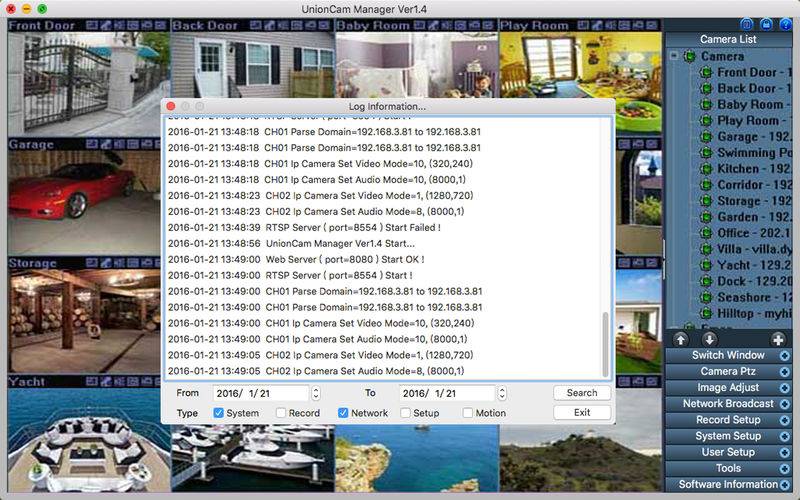The height and width of the screenshot is (500, 800).
Task: Click the green camera icon beside Garage entry
Action: (706, 137)
